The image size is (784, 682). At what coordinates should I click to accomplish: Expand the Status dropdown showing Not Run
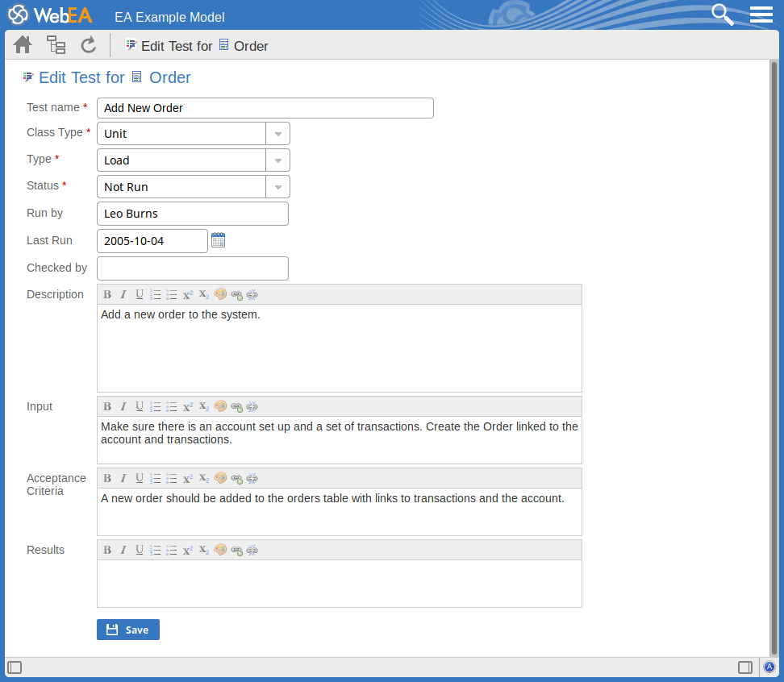pyautogui.click(x=277, y=187)
